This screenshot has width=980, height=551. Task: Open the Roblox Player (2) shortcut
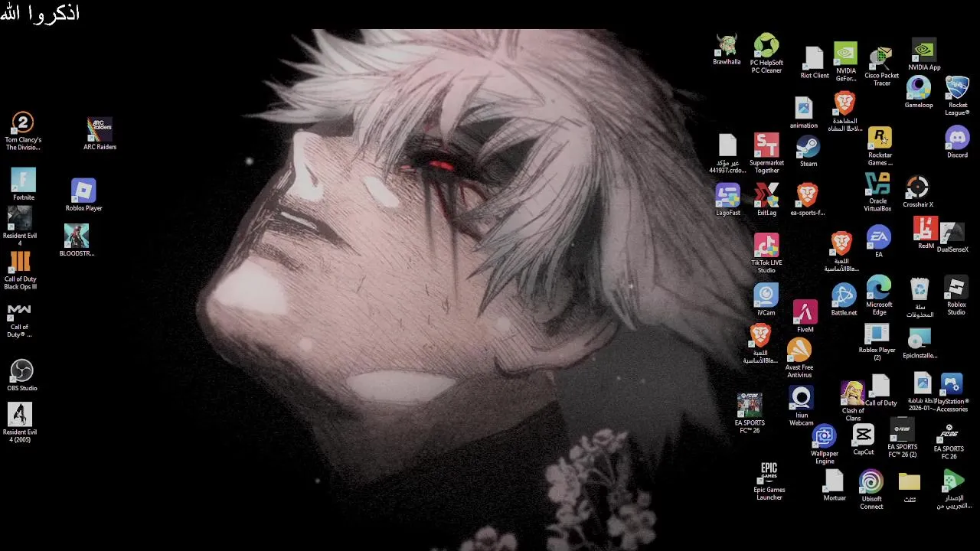tap(877, 341)
